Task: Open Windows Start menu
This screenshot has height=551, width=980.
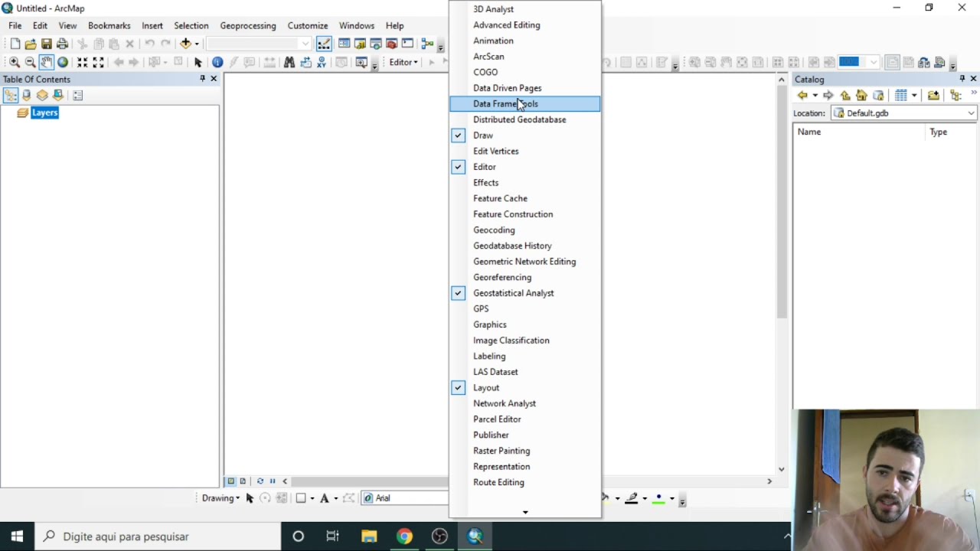Action: (17, 536)
